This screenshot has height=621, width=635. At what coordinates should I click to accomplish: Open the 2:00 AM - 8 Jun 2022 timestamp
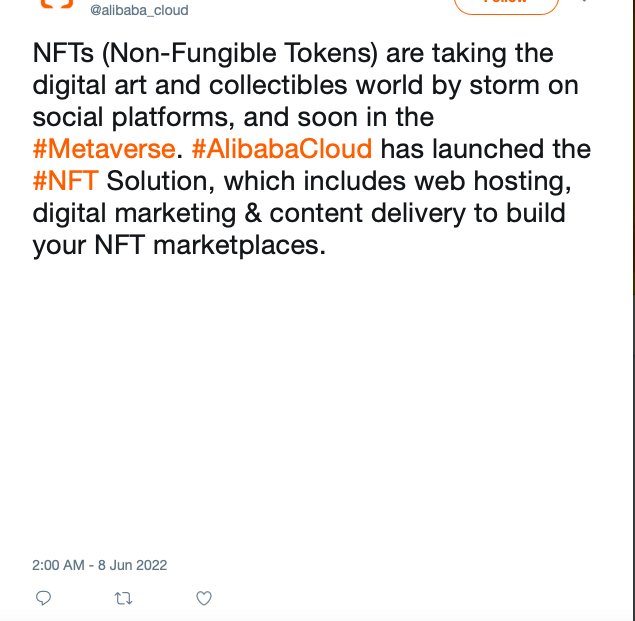100,565
